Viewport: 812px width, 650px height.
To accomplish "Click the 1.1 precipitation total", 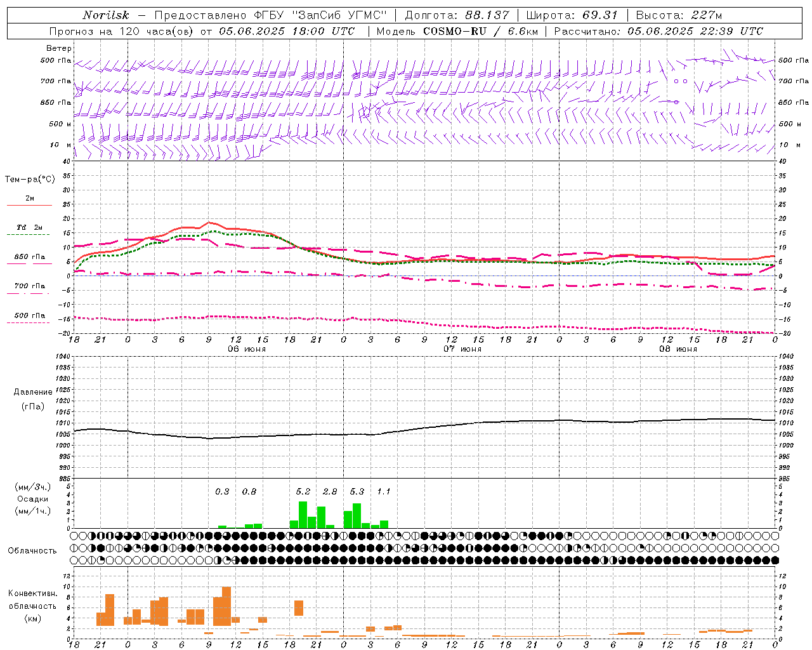I will pos(384,491).
